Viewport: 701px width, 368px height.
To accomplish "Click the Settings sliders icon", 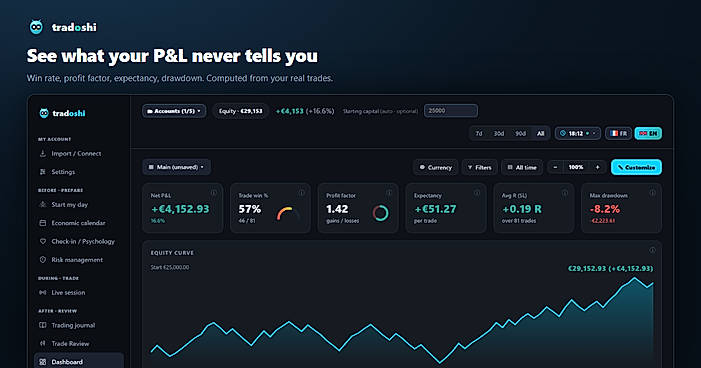I will pyautogui.click(x=43, y=172).
